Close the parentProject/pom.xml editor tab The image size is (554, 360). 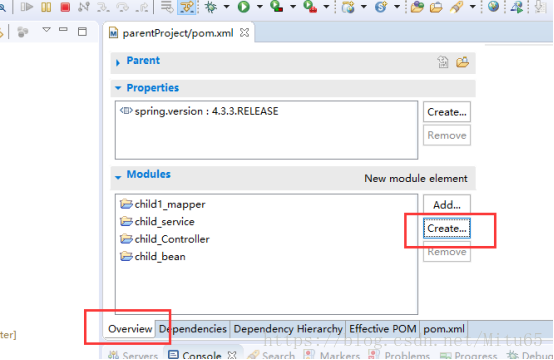244,33
